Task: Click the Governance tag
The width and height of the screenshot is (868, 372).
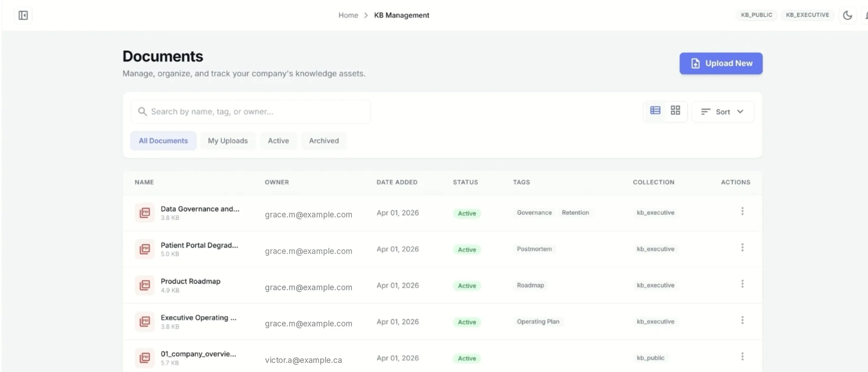Action: coord(534,213)
